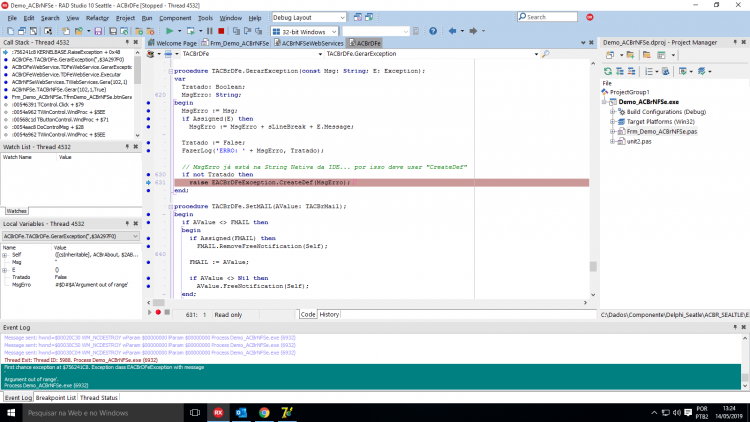Toggle breakpoint dot on 'MsgErro := Msg' line
Viewport: 750px width, 422px height.
(x=148, y=111)
